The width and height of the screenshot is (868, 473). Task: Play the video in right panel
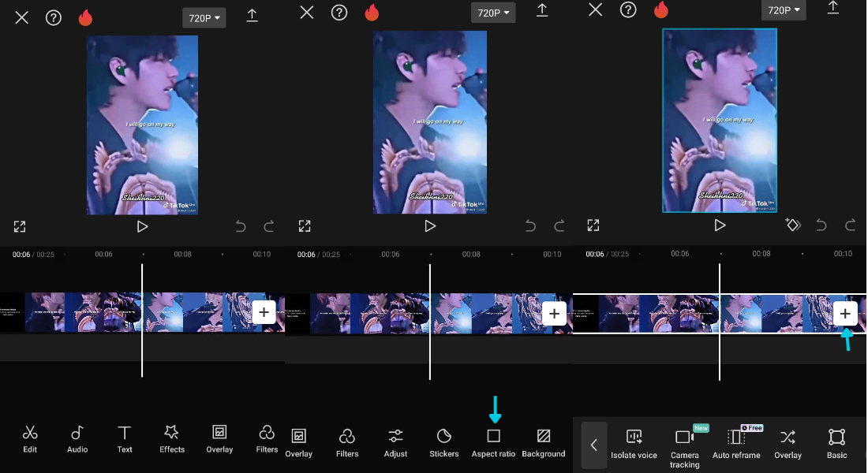tap(720, 225)
